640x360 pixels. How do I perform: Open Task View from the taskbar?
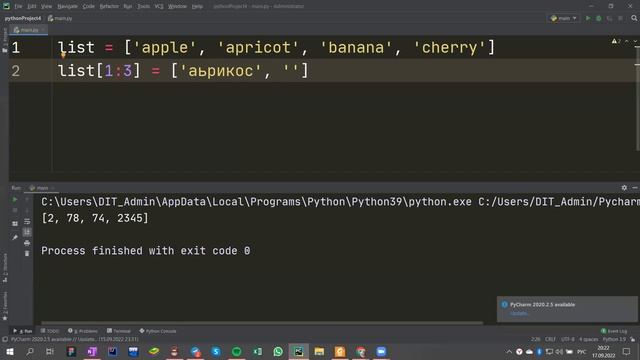click(x=50, y=351)
